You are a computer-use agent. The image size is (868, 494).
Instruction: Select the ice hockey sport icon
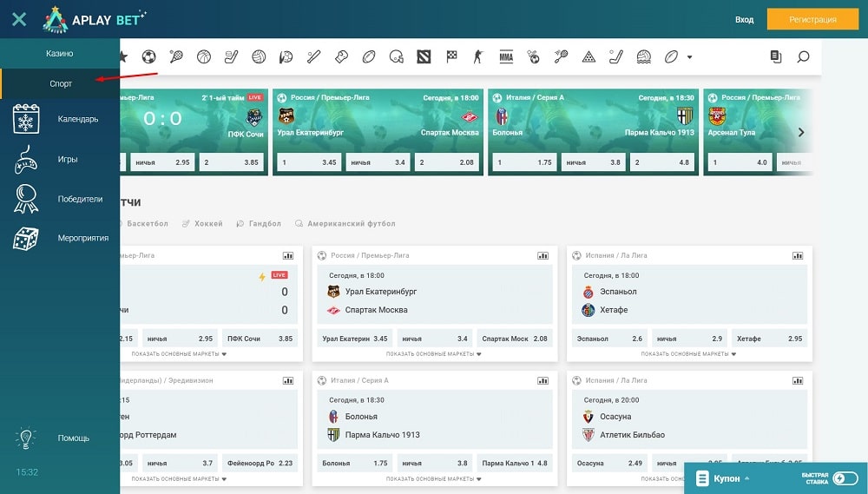(x=231, y=56)
